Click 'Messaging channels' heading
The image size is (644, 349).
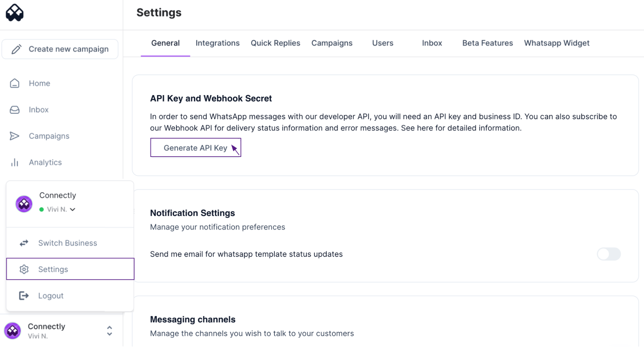pyautogui.click(x=193, y=319)
